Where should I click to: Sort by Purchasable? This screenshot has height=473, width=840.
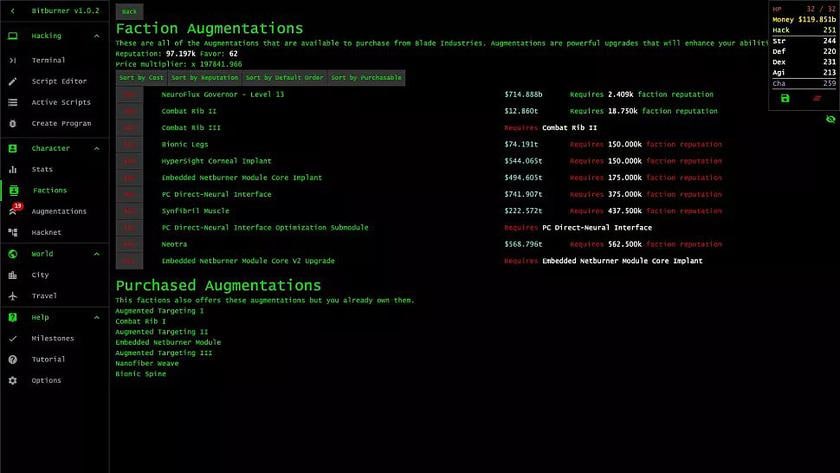point(366,78)
